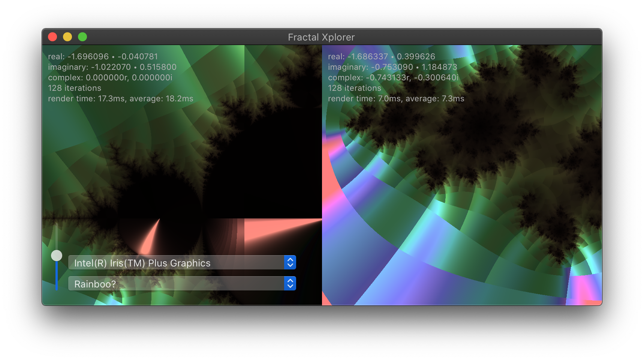Click the Julia fractal view on the right

462,175
